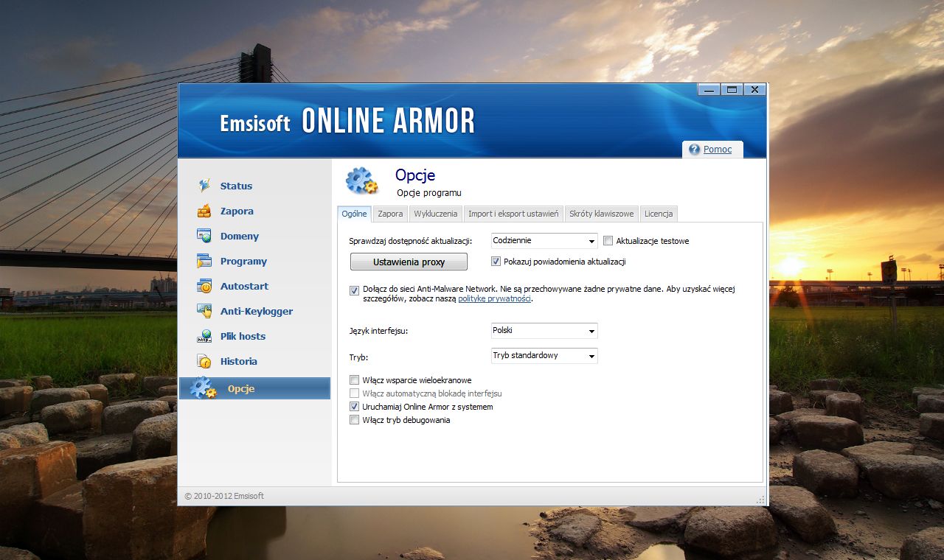Select Plik hosts in the sidebar
944x560 pixels.
coord(243,336)
